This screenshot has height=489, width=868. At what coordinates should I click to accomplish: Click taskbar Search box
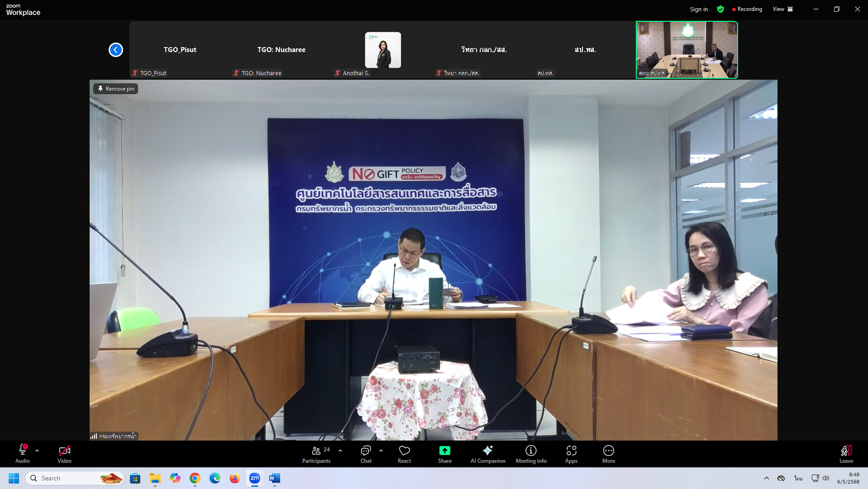pos(75,478)
